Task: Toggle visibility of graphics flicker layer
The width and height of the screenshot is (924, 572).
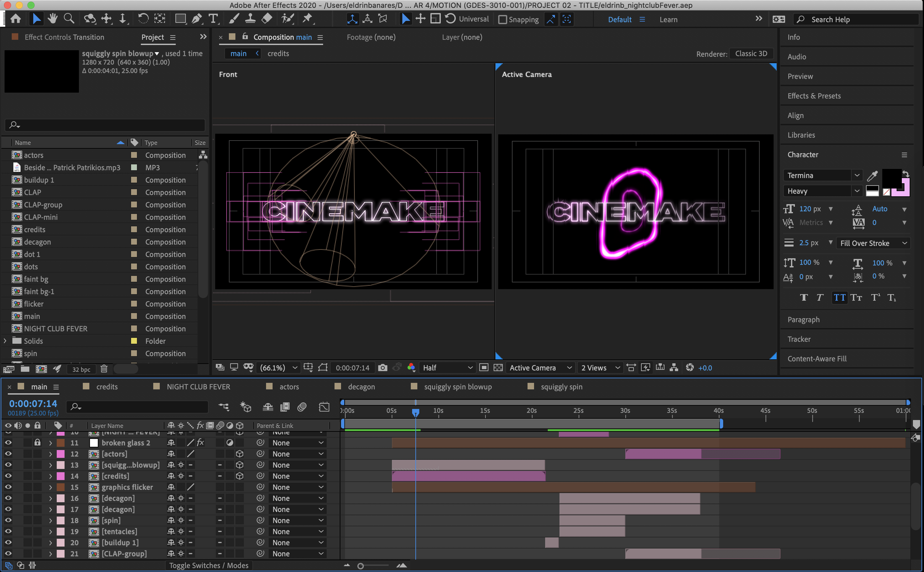Action: (x=8, y=487)
